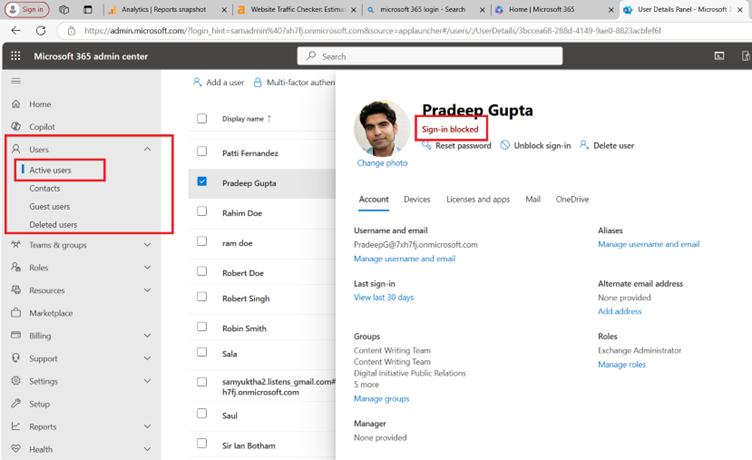Click the Reset password key icon

click(x=426, y=145)
